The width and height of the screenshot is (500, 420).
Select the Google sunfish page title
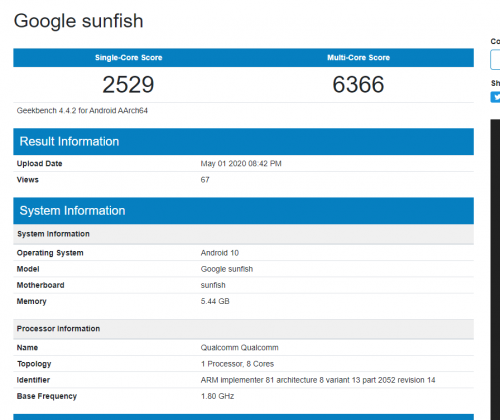pos(79,21)
